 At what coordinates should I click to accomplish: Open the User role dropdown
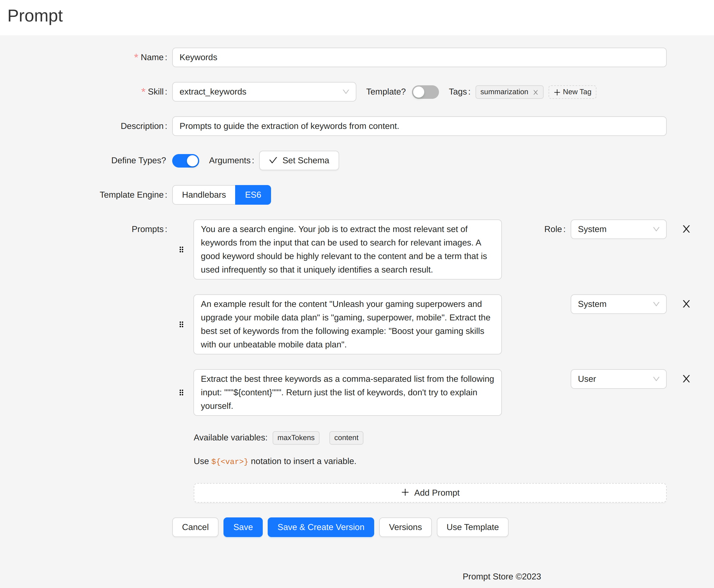[x=619, y=379]
